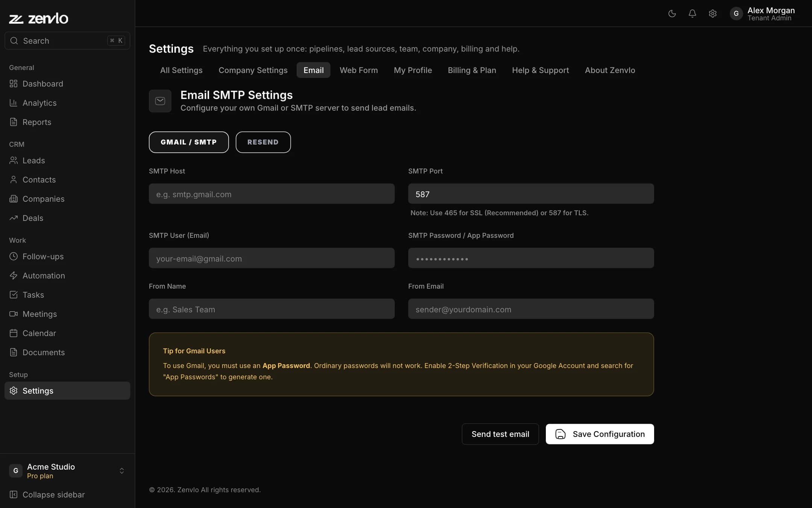812x508 pixels.
Task: Go to Leads in CRM section
Action: [x=67, y=160]
